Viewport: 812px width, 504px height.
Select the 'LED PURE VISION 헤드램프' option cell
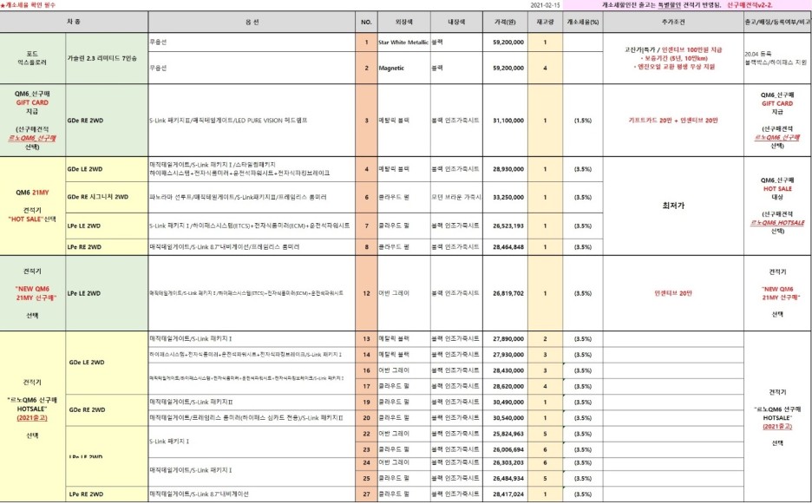point(252,121)
